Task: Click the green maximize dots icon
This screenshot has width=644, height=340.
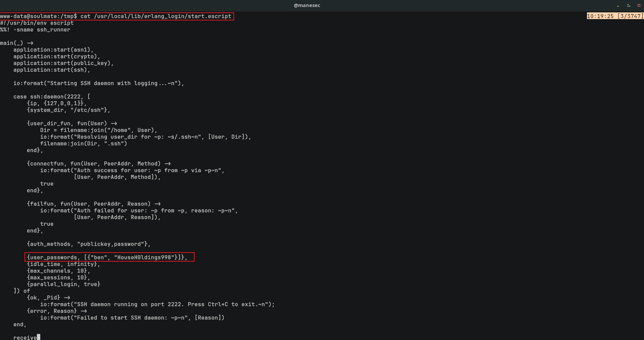Action: 629,5
